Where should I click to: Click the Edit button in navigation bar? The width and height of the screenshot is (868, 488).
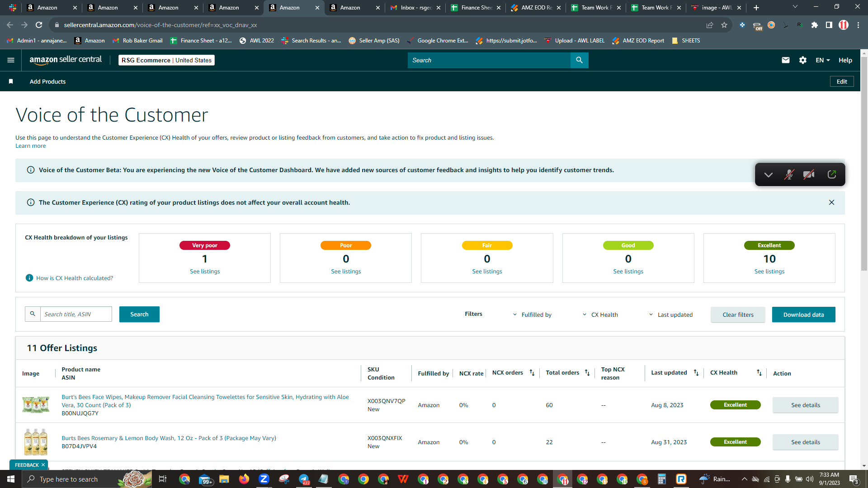pyautogui.click(x=842, y=81)
